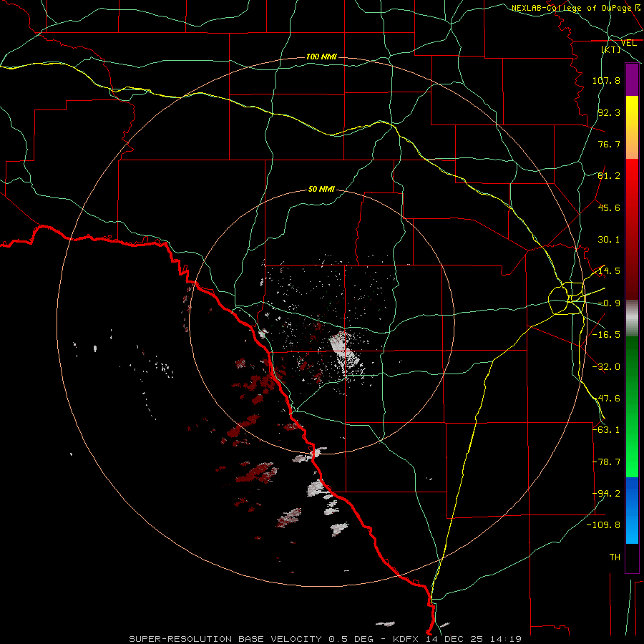Image resolution: width=644 pixels, height=644 pixels.
Task: Click the large gray velocity echo near radar center
Action: coord(344,349)
